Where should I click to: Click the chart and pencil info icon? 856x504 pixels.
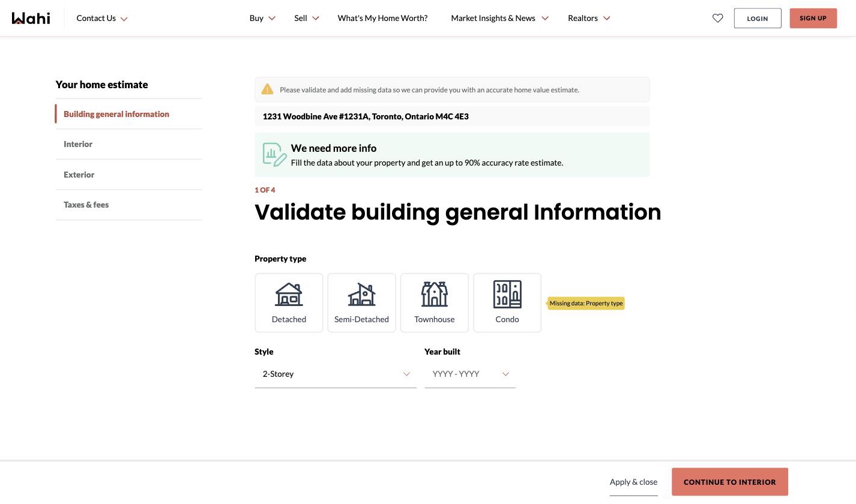274,154
